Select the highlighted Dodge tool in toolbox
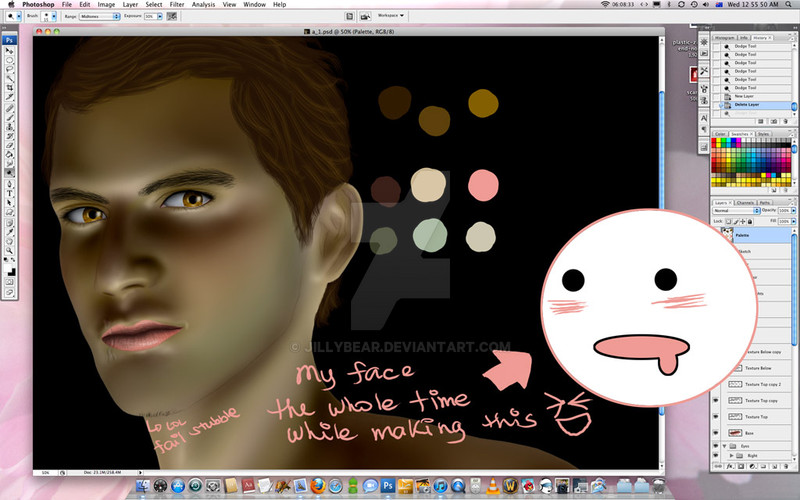This screenshot has height=500, width=800. pyautogui.click(x=9, y=173)
